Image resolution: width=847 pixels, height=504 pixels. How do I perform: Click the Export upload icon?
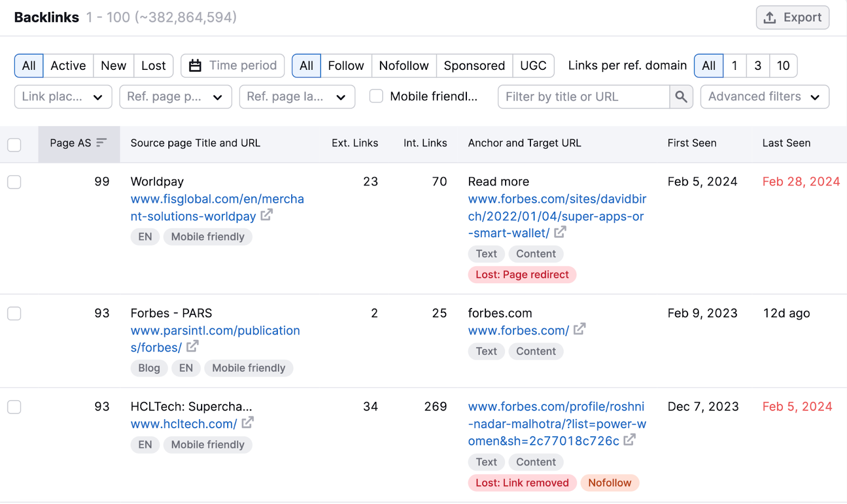point(770,17)
